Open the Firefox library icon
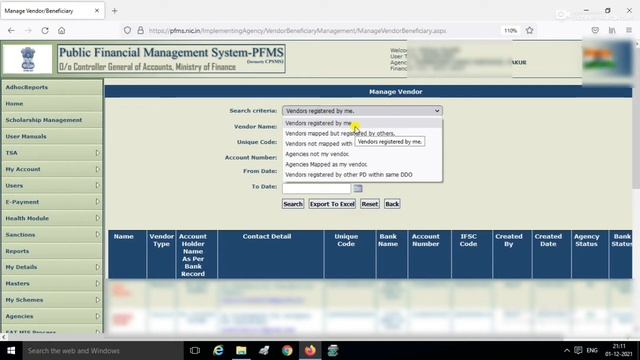 (612, 31)
